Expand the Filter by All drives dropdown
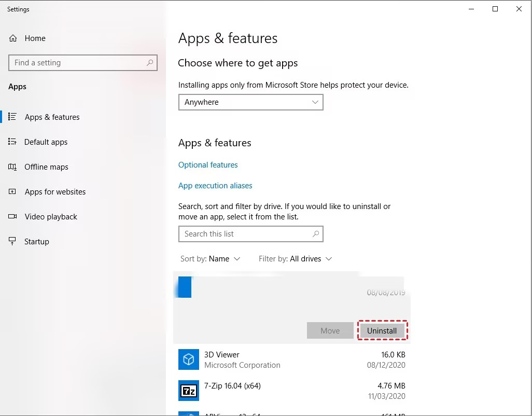Image resolution: width=532 pixels, height=416 pixels. [296, 259]
